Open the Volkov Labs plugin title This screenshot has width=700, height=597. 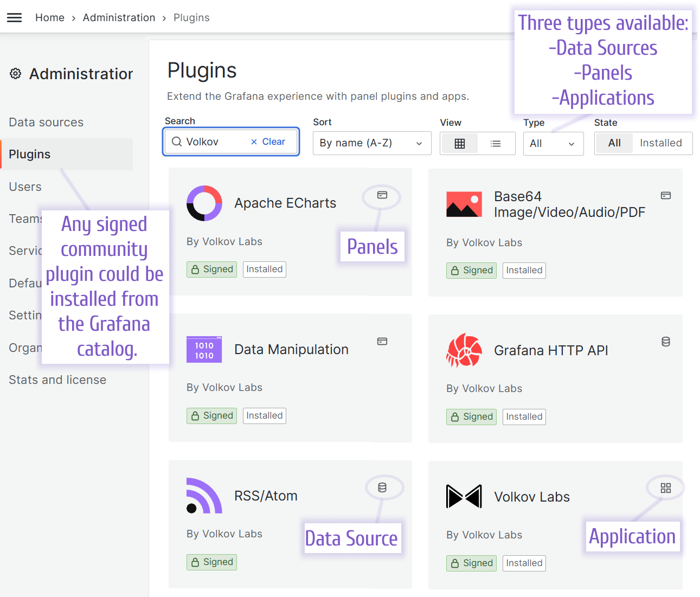tap(532, 497)
